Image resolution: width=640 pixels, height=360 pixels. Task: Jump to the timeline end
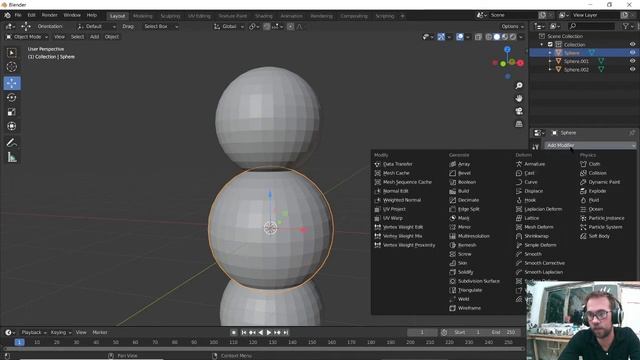click(x=286, y=333)
